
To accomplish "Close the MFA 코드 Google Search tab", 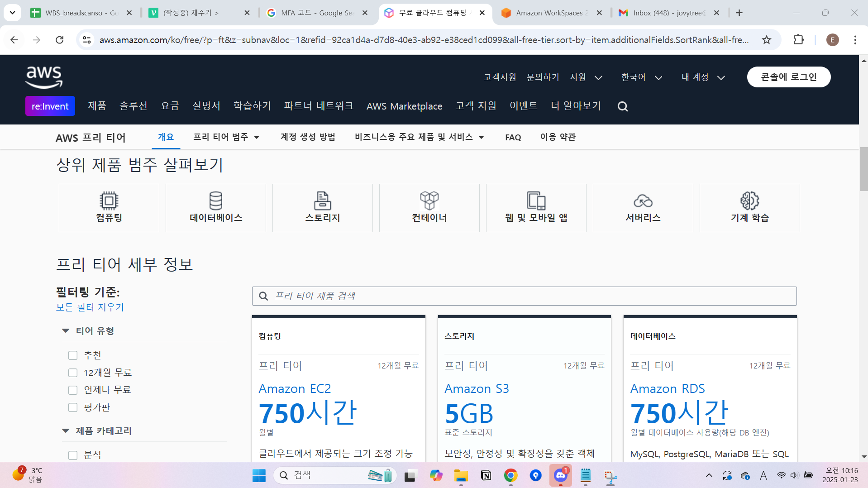I will coord(365,13).
